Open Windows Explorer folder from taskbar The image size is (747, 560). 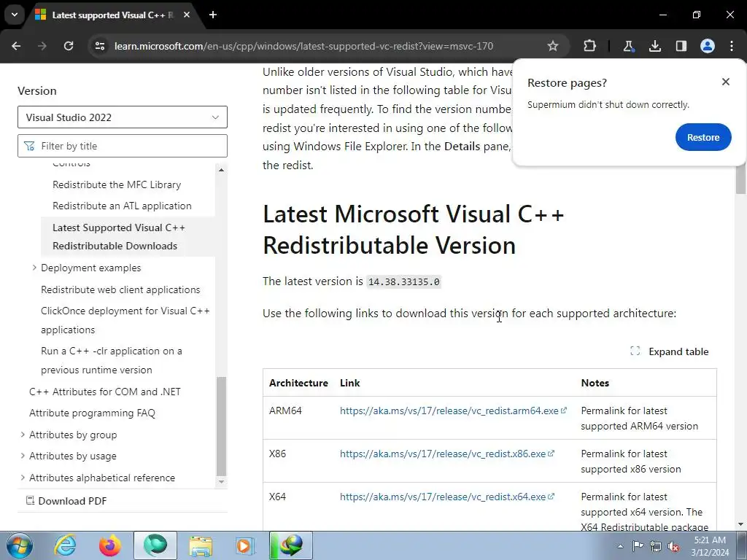pyautogui.click(x=201, y=545)
